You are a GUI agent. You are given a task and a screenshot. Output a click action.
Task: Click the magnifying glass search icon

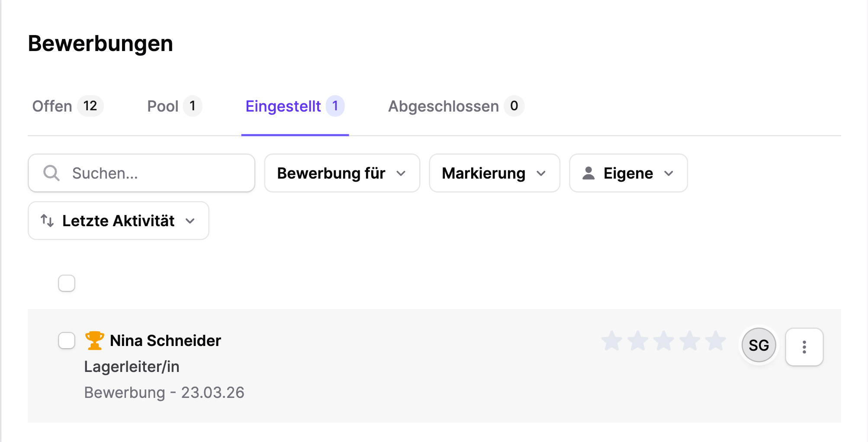pos(51,173)
